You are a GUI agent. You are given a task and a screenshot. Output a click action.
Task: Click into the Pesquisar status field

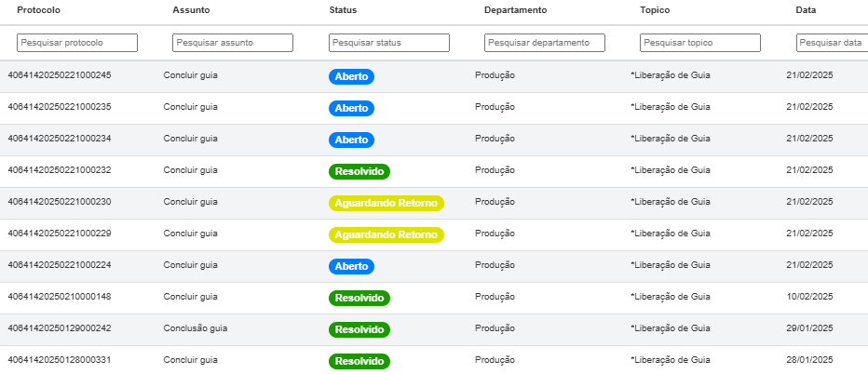pyautogui.click(x=389, y=43)
